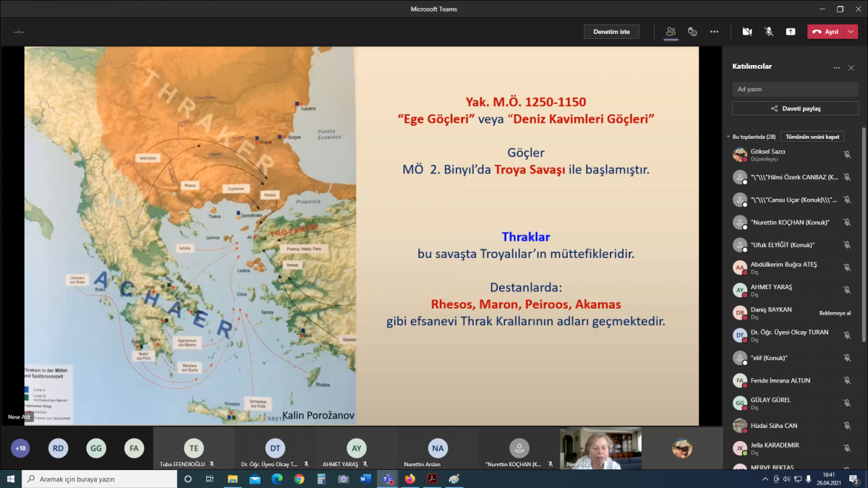Leave the meeting with Ayrıl button

[825, 32]
